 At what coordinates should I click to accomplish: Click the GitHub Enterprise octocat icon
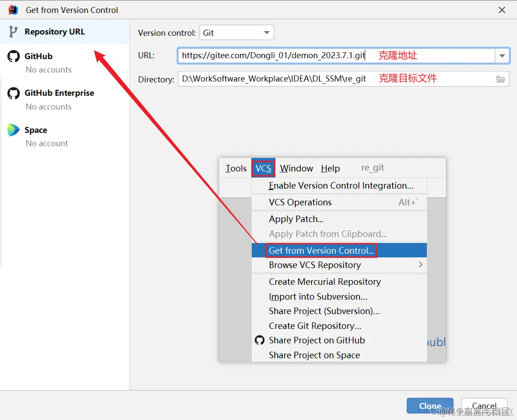pyautogui.click(x=13, y=93)
